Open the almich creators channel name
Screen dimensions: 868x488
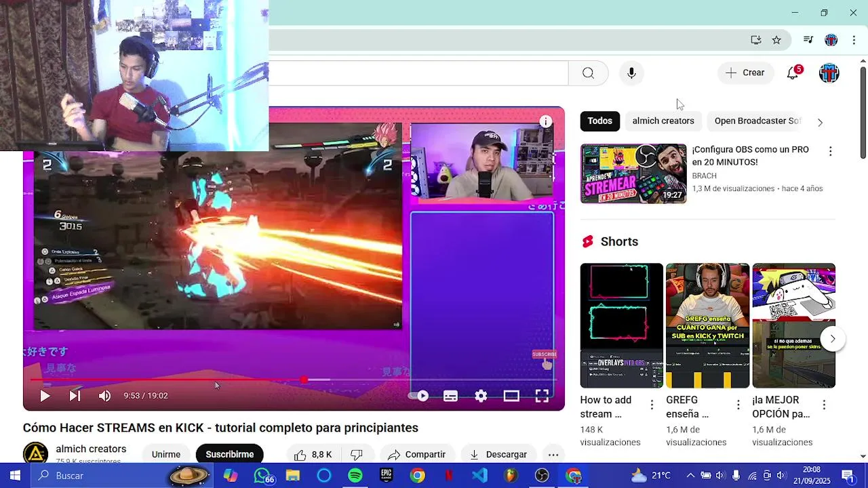tap(91, 449)
